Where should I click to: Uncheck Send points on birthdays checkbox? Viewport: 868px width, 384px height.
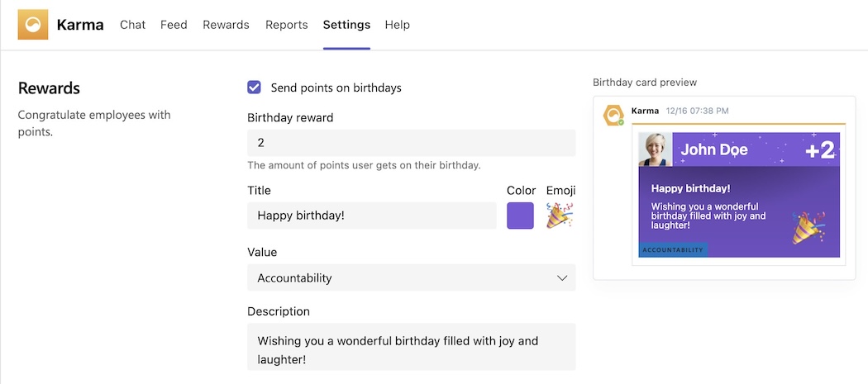[x=255, y=88]
